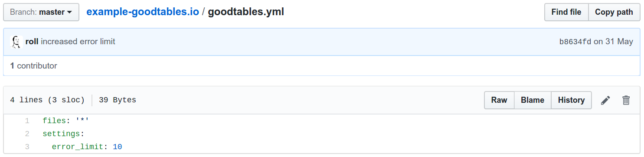Open the Branch: master dropdown
Viewport: 644px width, 157px height.
(41, 12)
